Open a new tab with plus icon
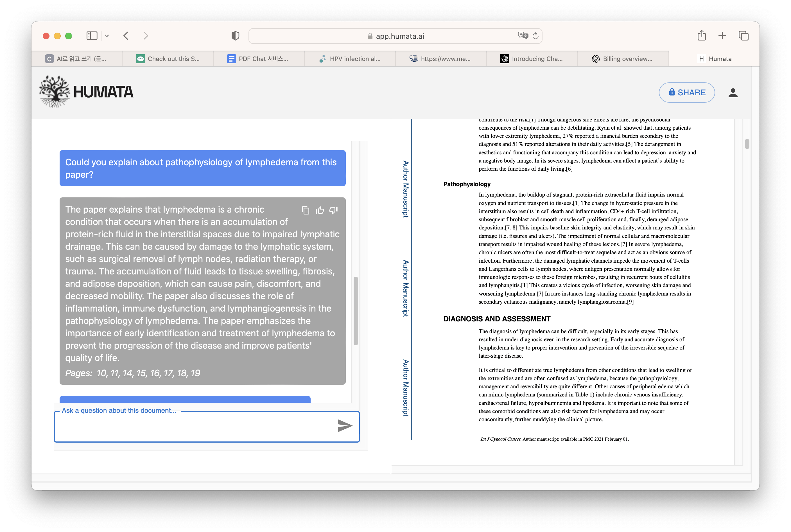The image size is (791, 532). [x=722, y=36]
